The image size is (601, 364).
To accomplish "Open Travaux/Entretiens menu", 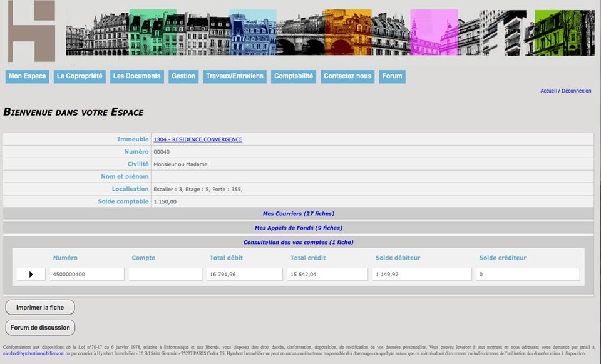I will [x=235, y=76].
